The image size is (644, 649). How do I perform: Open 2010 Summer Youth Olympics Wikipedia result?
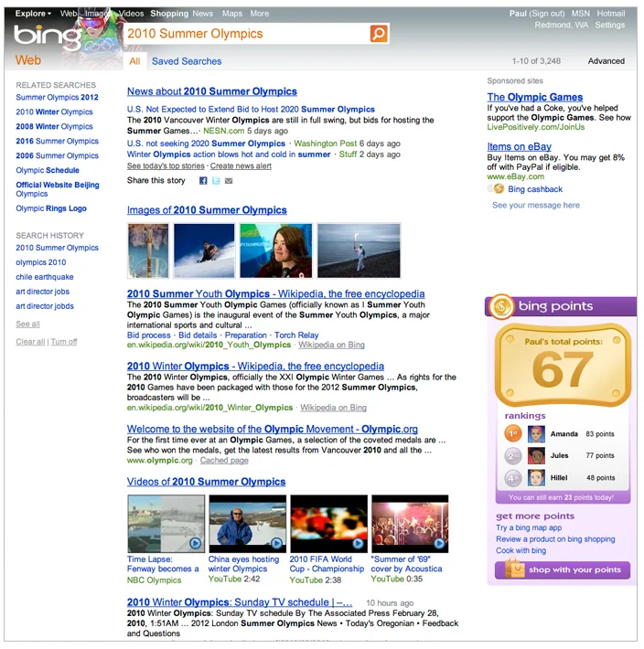click(x=276, y=293)
